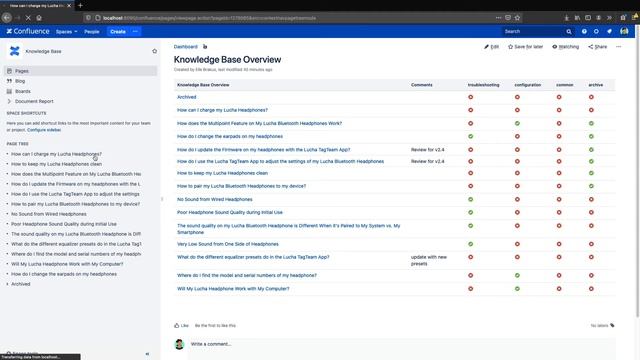This screenshot has height=360, width=640.
Task: Click configuration green check for Work with My Computer row
Action: click(x=517, y=289)
